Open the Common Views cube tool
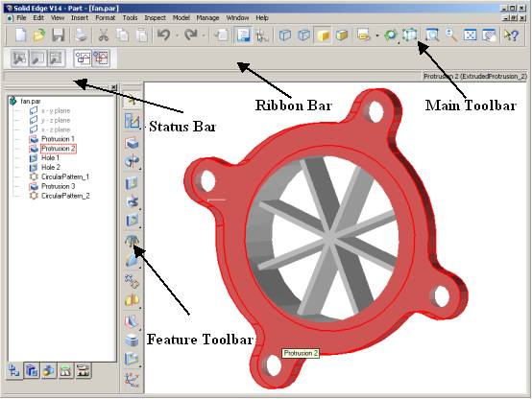Screen dimensions: 532x399 (410, 35)
